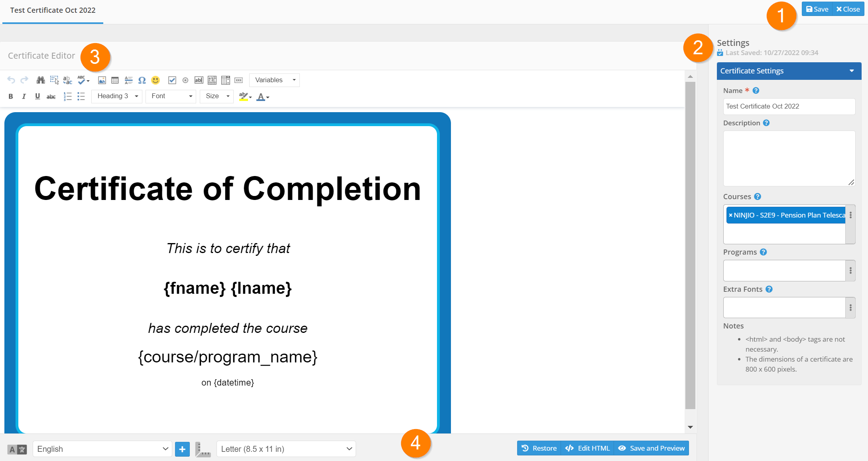This screenshot has width=868, height=461.
Task: Click the 'on {datetime}' text
Action: [x=228, y=382]
